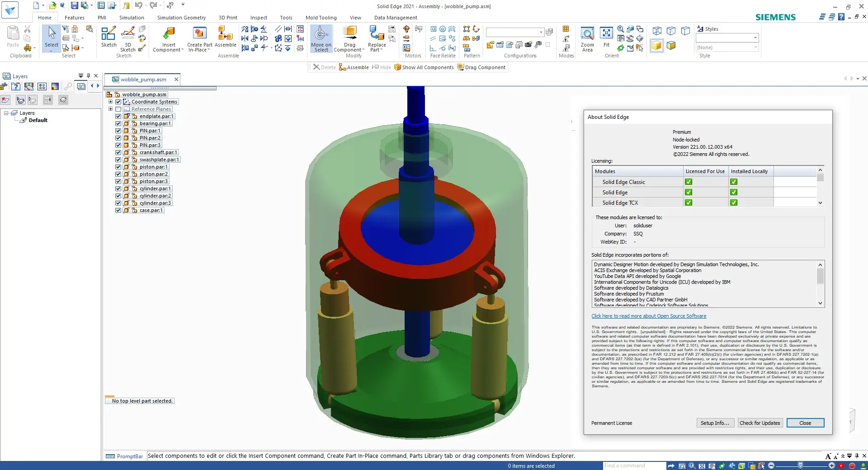Click the Setup Info button

[x=715, y=423]
